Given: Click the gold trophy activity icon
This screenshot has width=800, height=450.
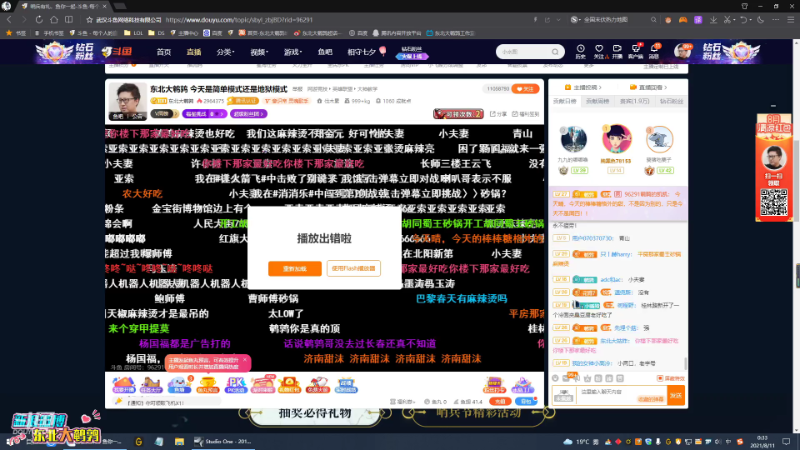Looking at the screenshot, I should [x=207, y=385].
